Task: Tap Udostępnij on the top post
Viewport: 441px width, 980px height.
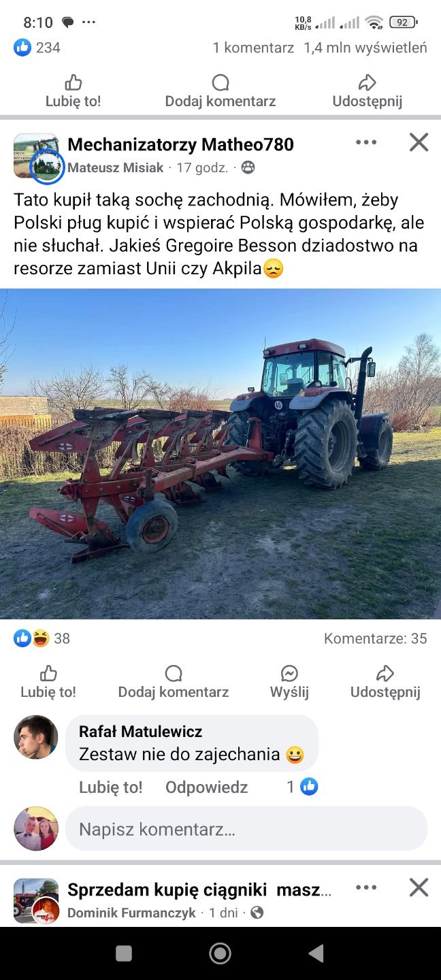Action: 367,92
